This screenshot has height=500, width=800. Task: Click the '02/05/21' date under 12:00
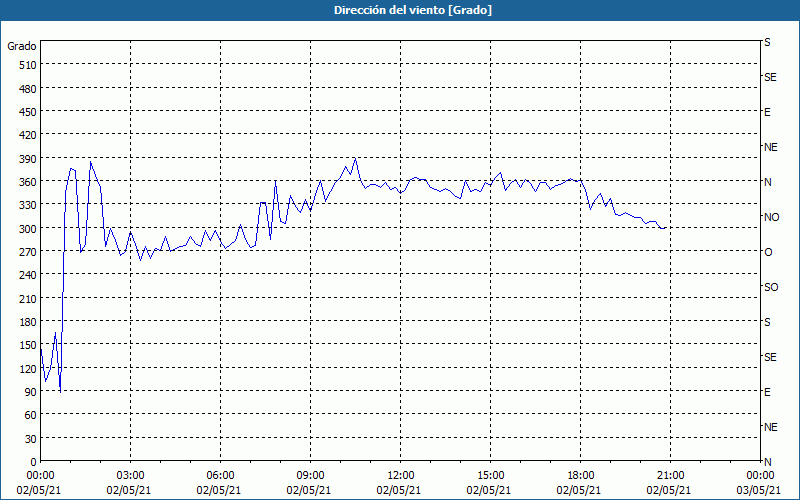pyautogui.click(x=399, y=490)
